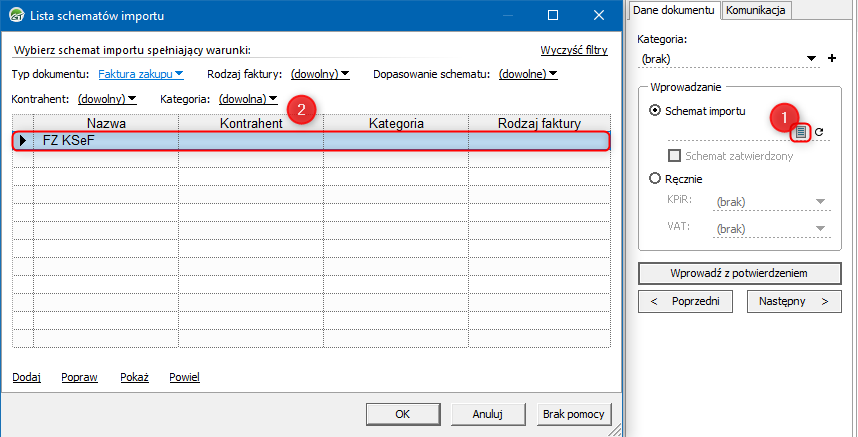Go to the Poprzedni document

point(685,301)
